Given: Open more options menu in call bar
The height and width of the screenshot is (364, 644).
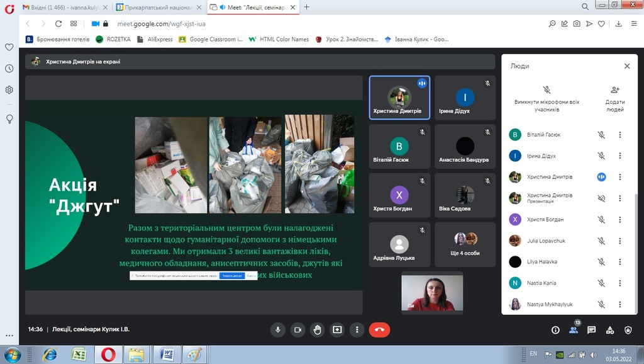Looking at the screenshot, I should pyautogui.click(x=357, y=329).
